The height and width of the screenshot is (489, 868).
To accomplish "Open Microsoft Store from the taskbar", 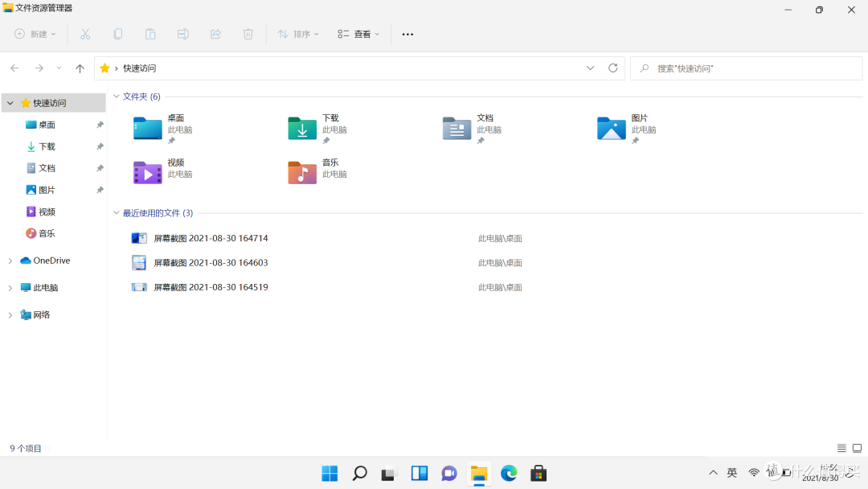I will coord(538,474).
